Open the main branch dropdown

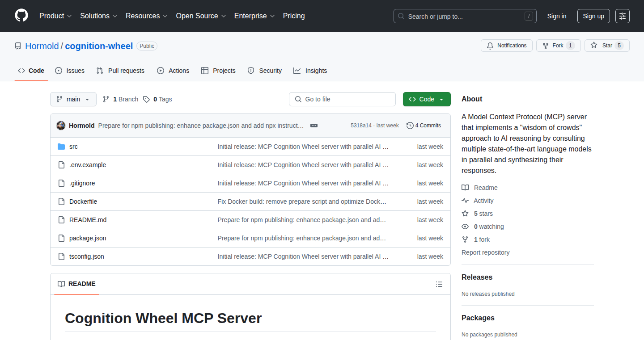click(x=73, y=99)
